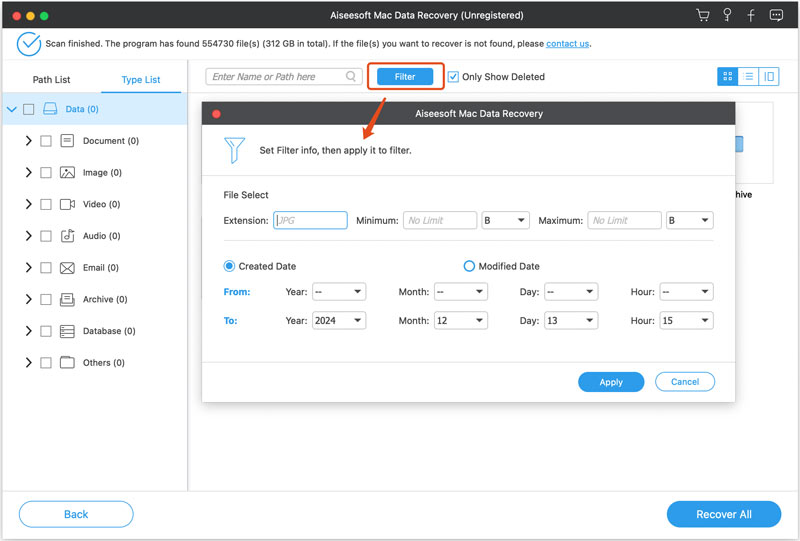Open the feedback chat icon
The height and width of the screenshot is (541, 800).
[x=776, y=16]
